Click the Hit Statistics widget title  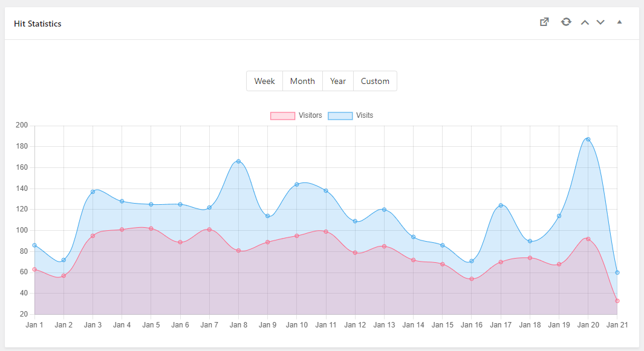pyautogui.click(x=37, y=24)
